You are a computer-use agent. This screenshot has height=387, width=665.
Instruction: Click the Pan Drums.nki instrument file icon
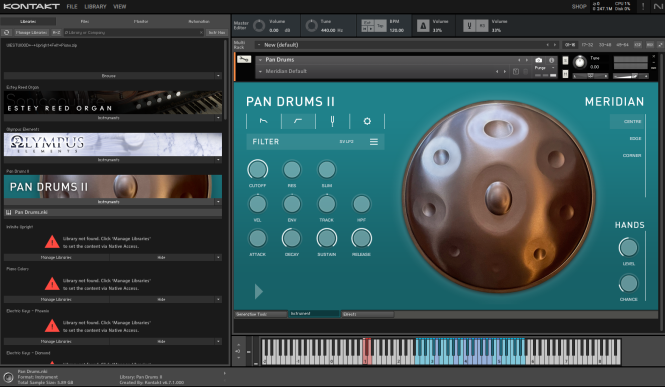(8, 212)
